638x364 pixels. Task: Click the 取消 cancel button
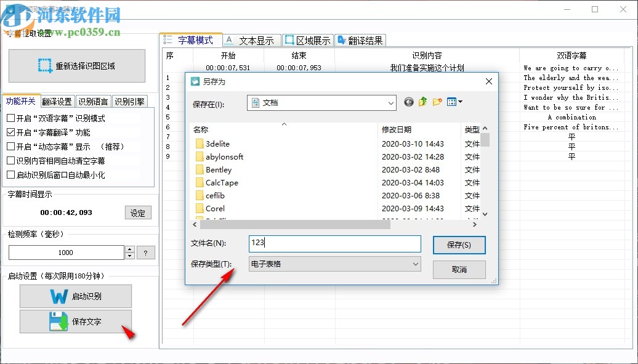pyautogui.click(x=459, y=270)
